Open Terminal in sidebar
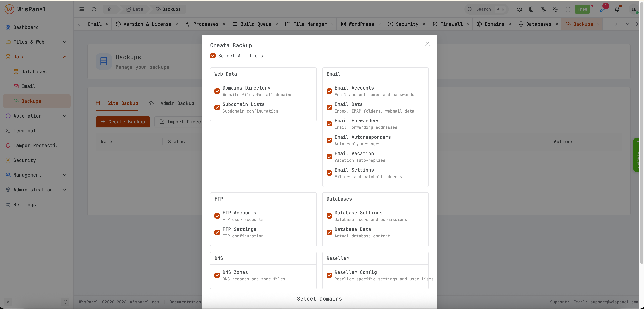The width and height of the screenshot is (644, 309). pyautogui.click(x=37, y=131)
